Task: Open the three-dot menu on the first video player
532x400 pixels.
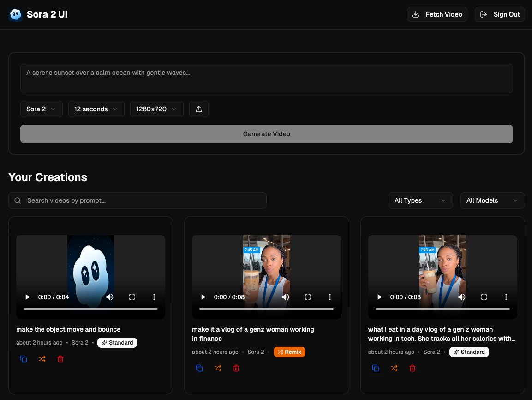Action: (x=154, y=297)
